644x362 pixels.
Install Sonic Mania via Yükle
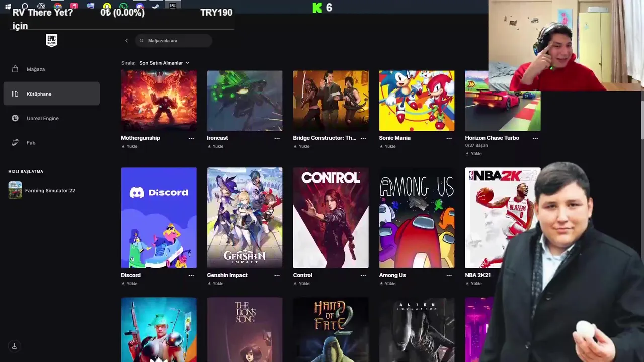click(387, 146)
